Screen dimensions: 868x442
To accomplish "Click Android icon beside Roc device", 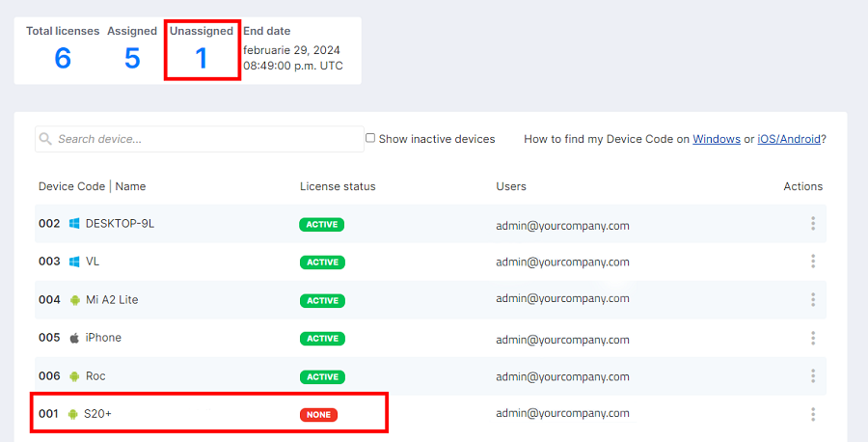I will pos(74,376).
